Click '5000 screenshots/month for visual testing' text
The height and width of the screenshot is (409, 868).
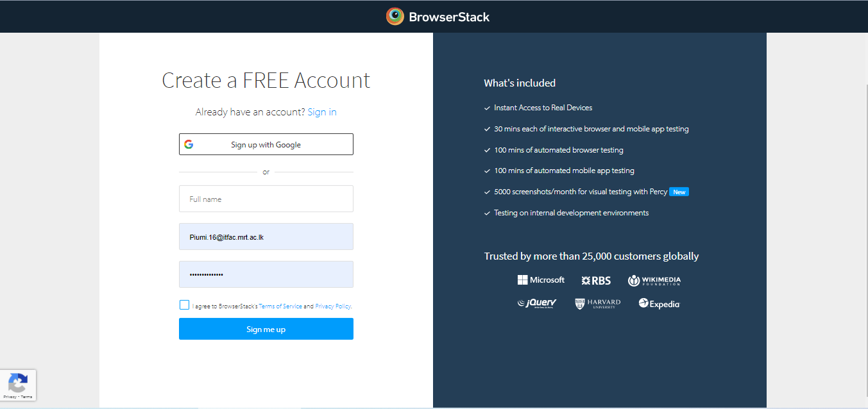pyautogui.click(x=581, y=192)
